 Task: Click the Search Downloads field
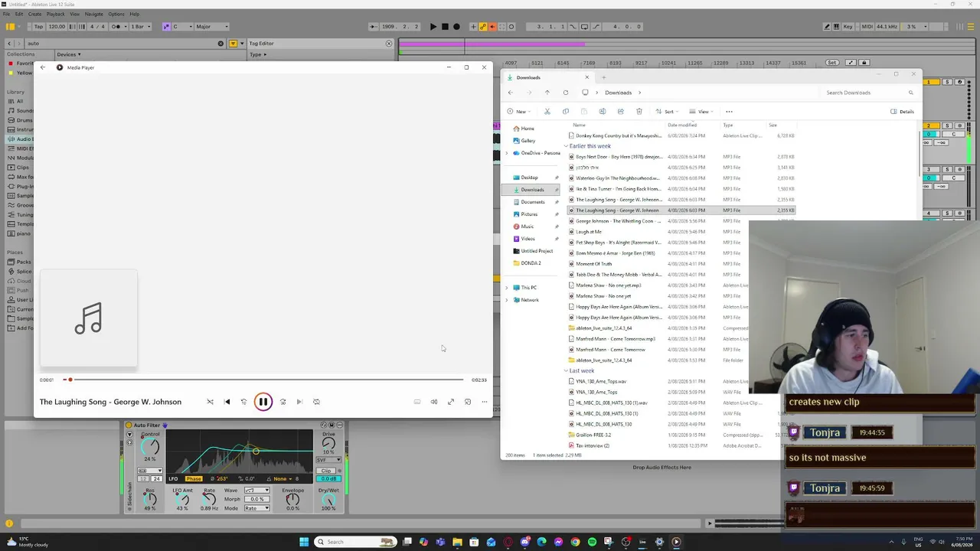click(x=869, y=93)
